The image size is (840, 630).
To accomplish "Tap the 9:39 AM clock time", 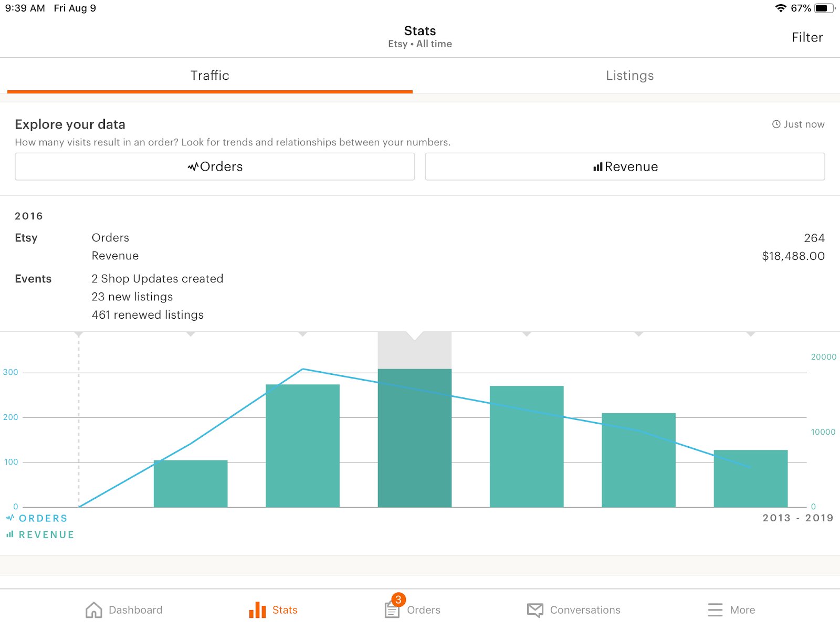I will pos(25,8).
